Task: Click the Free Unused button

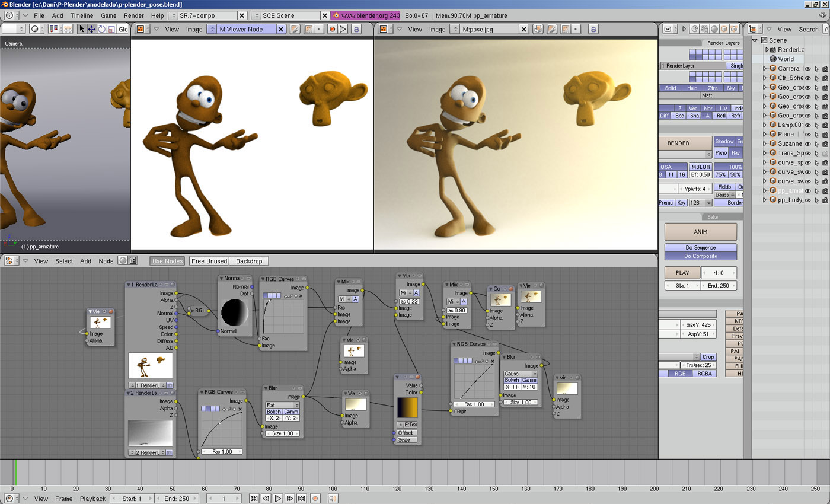Action: coord(209,261)
